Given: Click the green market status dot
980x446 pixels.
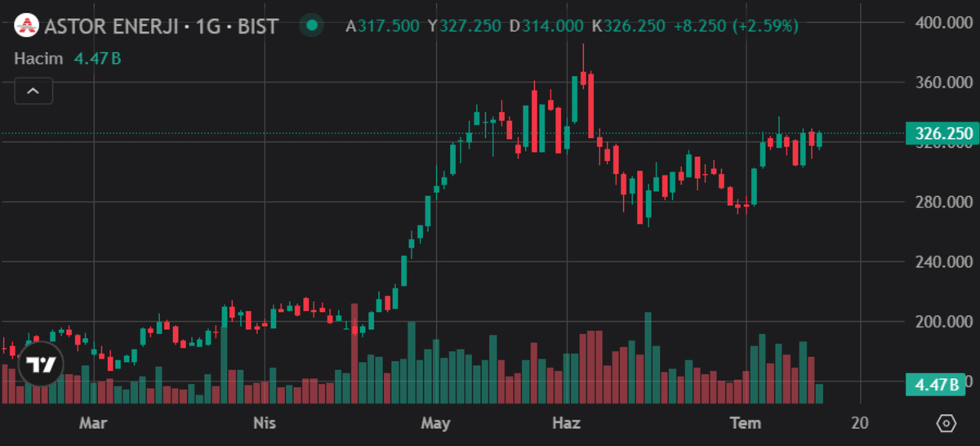Looking at the screenshot, I should tap(310, 26).
